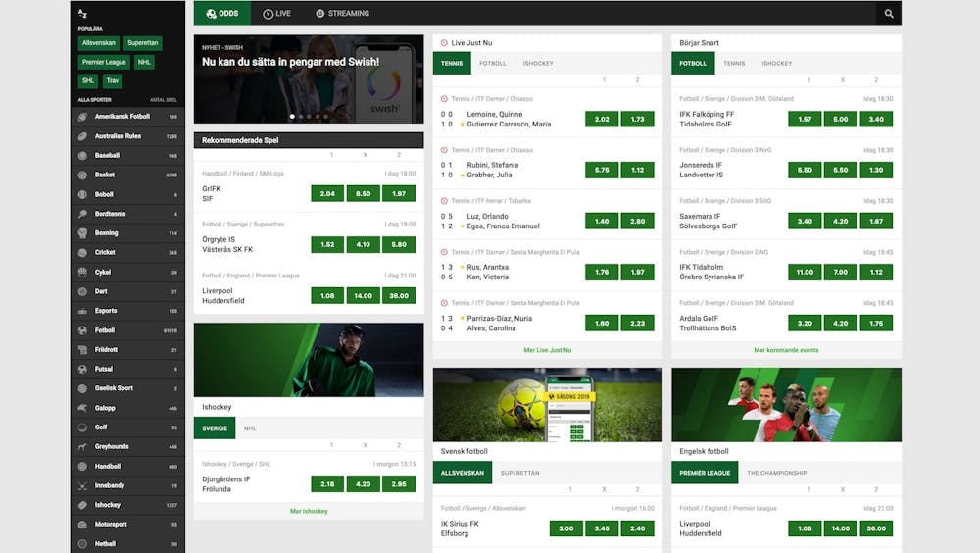Click the Motorsport helmet icon
The width and height of the screenshot is (980, 553).
(x=82, y=524)
